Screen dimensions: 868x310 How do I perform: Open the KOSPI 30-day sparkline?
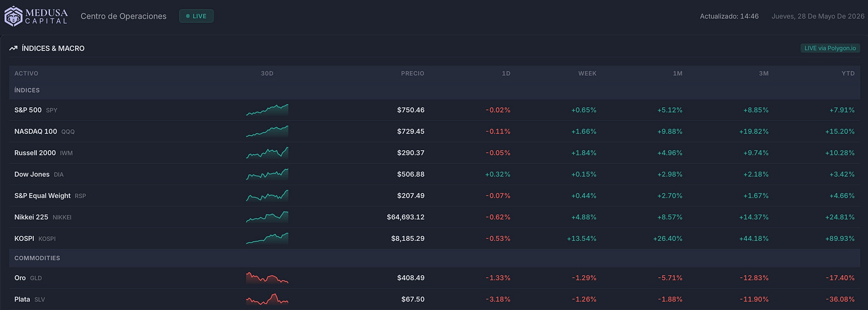(x=267, y=238)
